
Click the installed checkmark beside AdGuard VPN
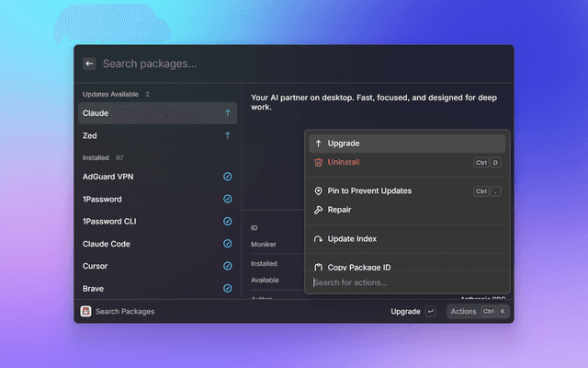pyautogui.click(x=227, y=177)
